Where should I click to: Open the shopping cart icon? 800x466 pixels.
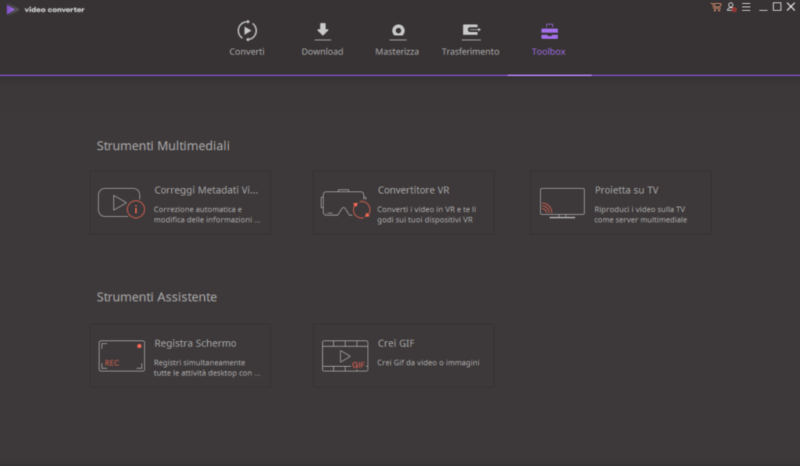716,7
